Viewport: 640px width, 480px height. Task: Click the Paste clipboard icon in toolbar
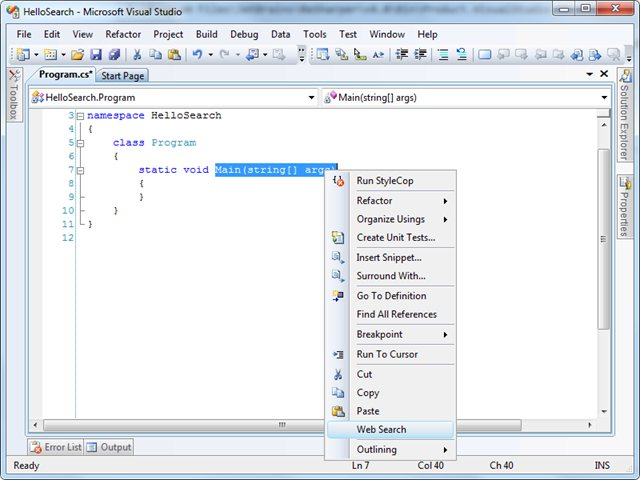point(174,54)
